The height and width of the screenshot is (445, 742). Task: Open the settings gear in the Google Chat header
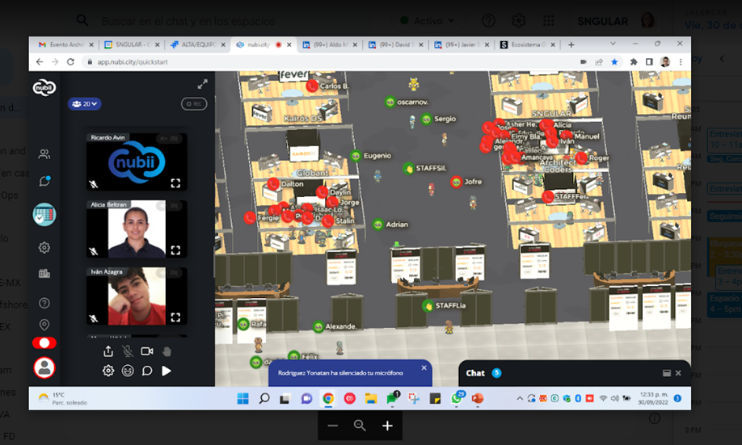tap(519, 21)
